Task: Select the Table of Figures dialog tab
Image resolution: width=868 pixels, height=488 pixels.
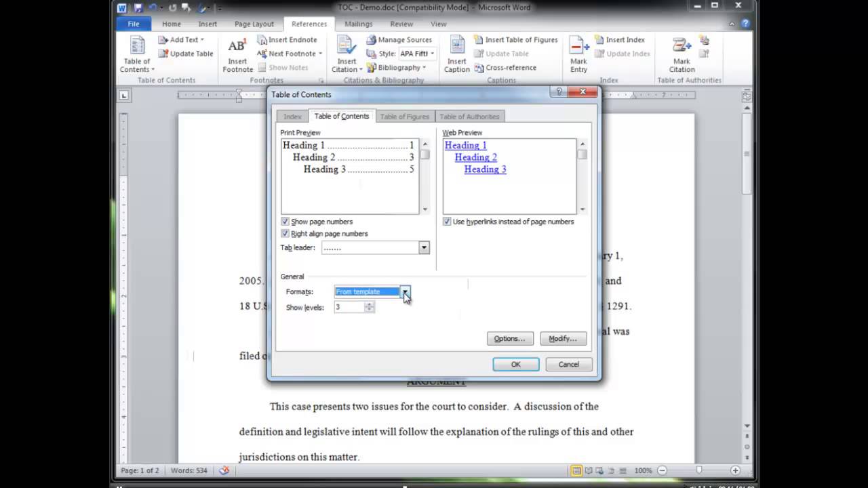Action: click(405, 117)
